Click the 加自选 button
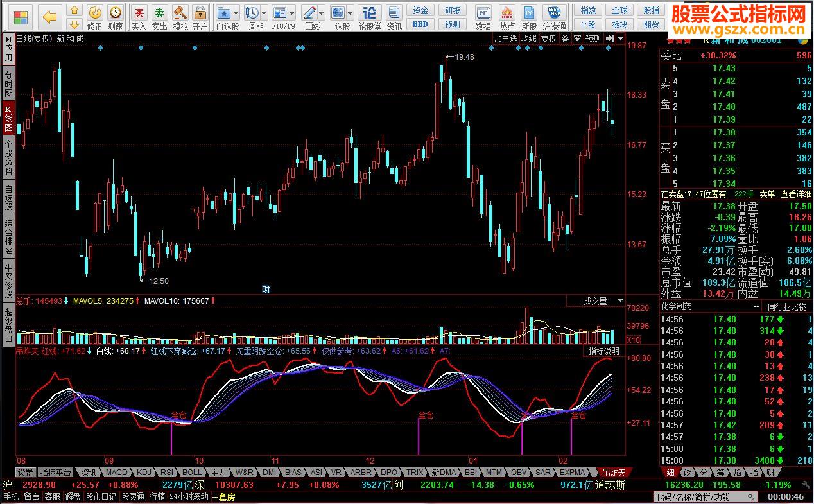814x504 pixels. [x=505, y=39]
